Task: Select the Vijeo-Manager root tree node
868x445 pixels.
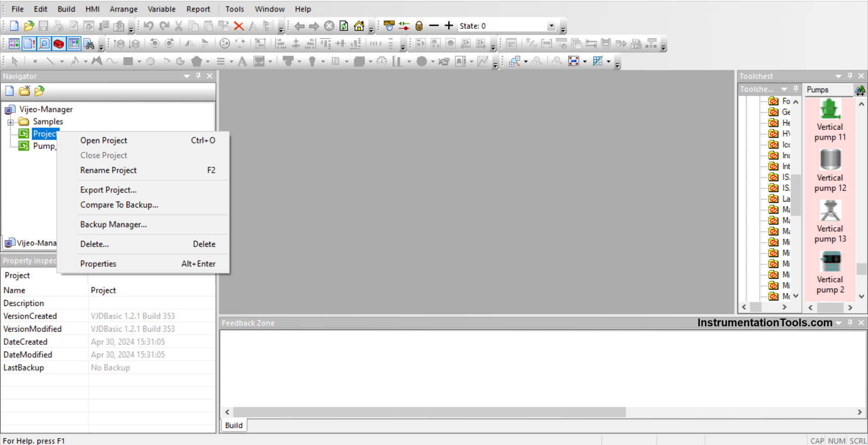Action: pos(46,109)
